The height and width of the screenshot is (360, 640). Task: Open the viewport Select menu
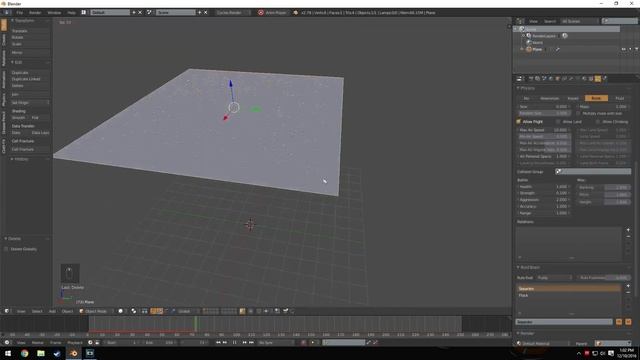click(37, 311)
